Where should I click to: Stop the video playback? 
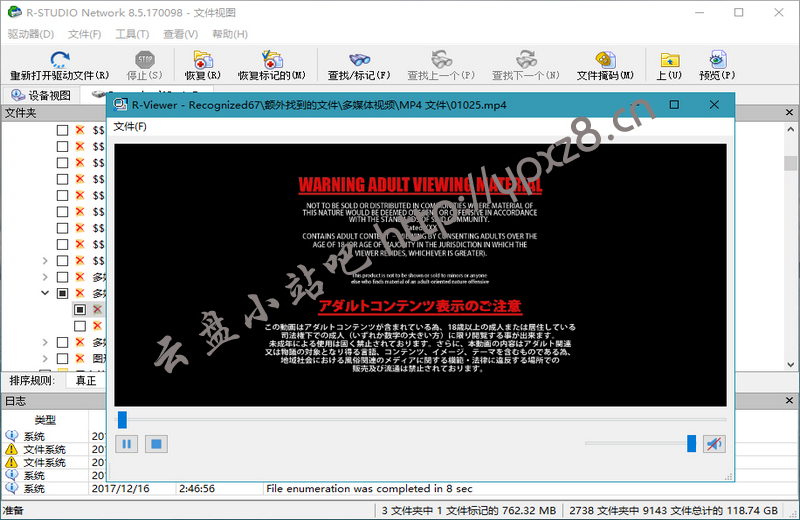click(155, 443)
